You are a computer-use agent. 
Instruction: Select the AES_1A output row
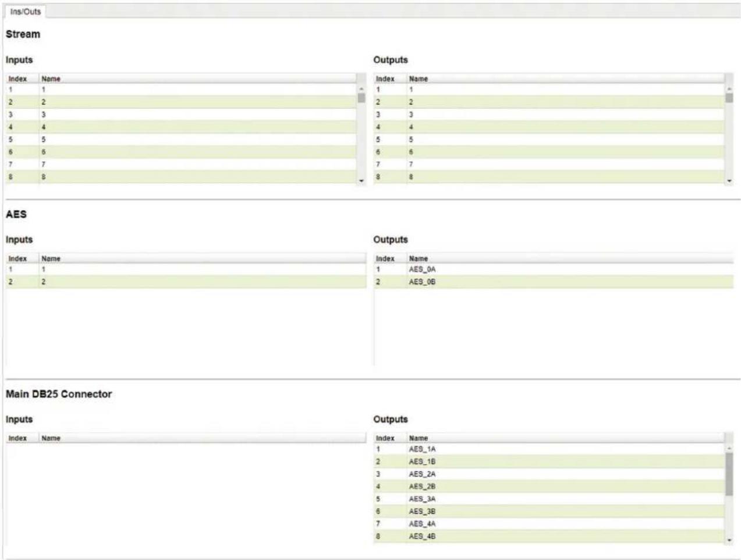tap(549, 449)
